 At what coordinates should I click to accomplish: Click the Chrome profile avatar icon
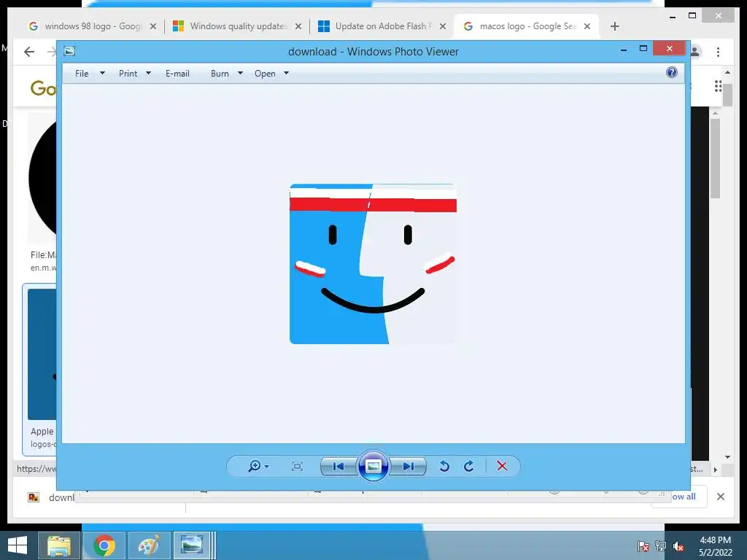[695, 52]
